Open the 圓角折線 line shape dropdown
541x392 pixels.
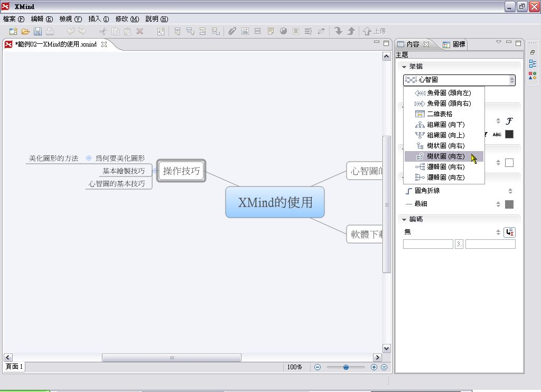tap(510, 191)
